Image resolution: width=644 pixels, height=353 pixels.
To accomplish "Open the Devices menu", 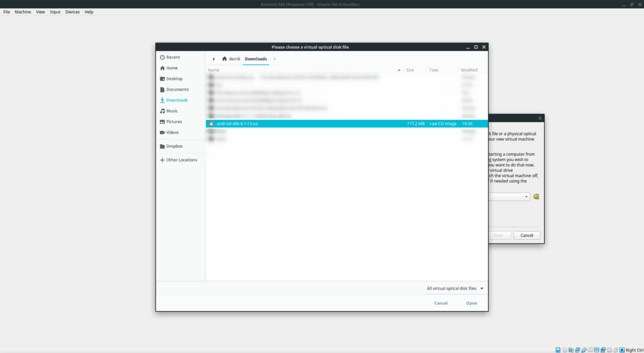I will click(72, 12).
